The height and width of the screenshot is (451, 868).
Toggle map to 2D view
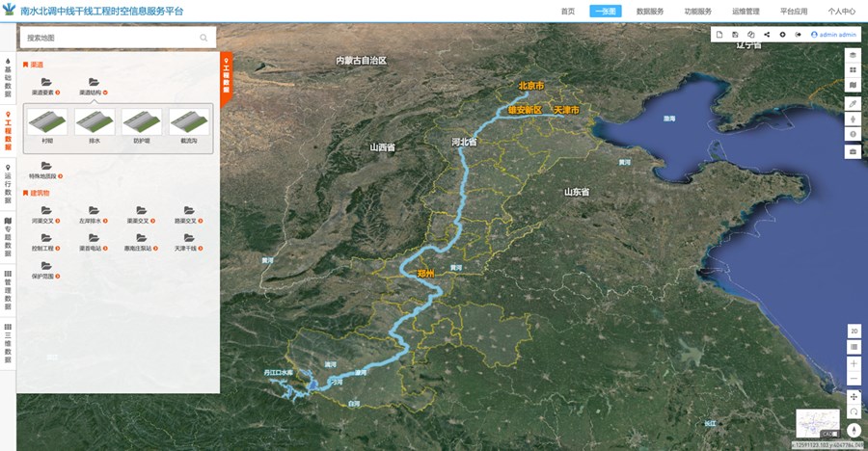[854, 331]
